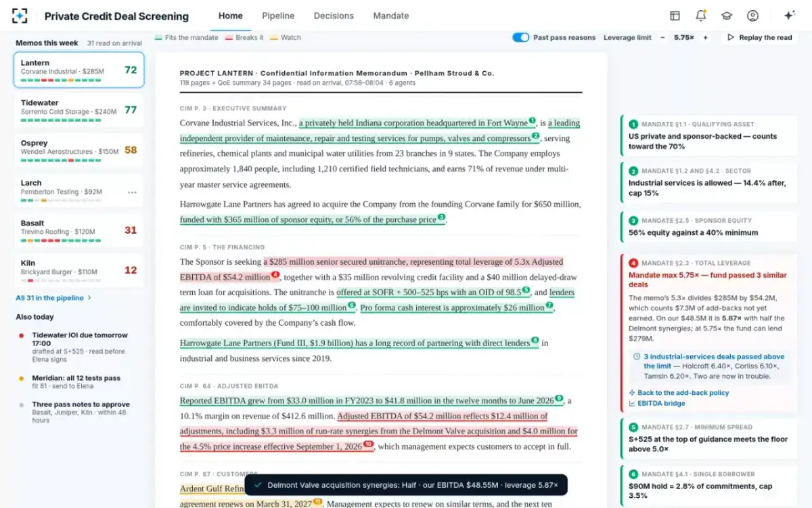Click the sparkle assistant icon

pos(788,16)
